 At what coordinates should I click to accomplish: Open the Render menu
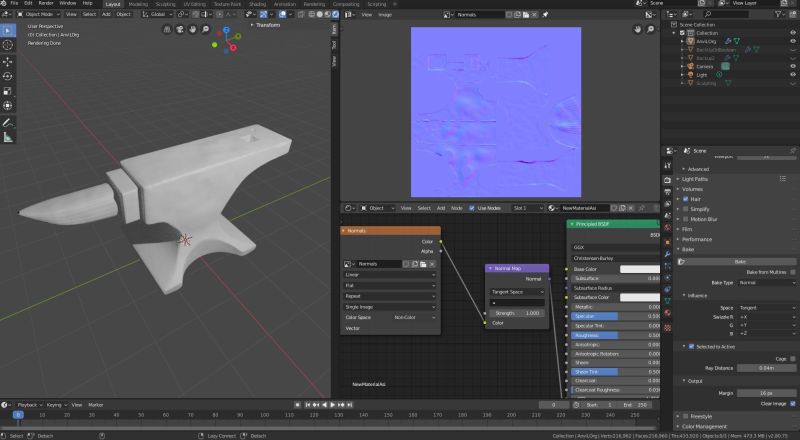click(46, 3)
